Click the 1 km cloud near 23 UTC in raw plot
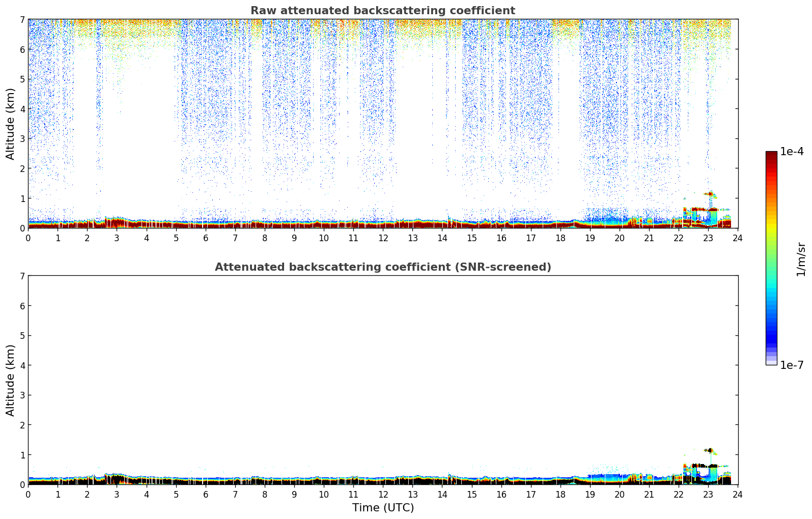This screenshot has height=519, width=812. [x=709, y=193]
